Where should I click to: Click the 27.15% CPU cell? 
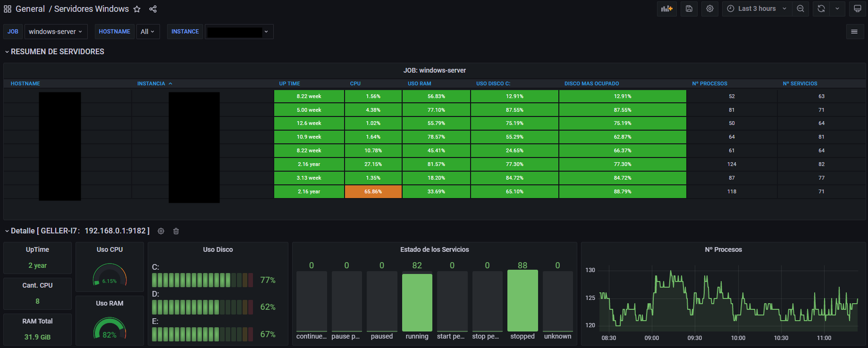(373, 164)
